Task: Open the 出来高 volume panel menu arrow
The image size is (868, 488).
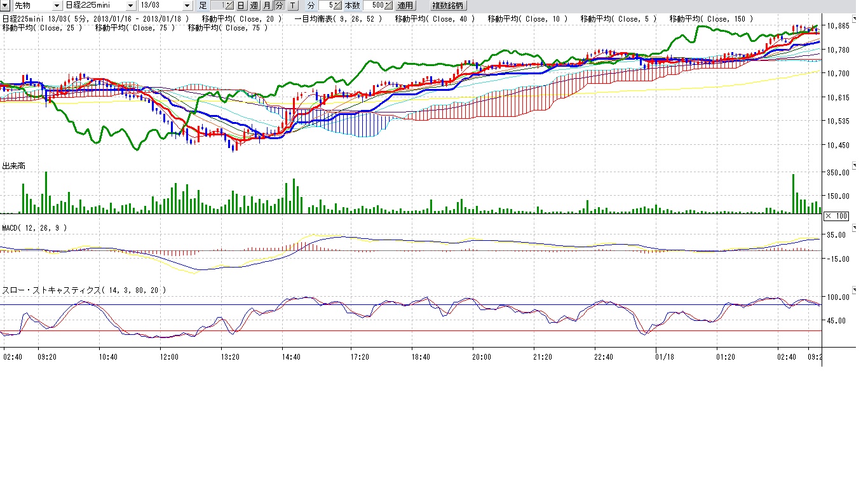Action: (x=854, y=166)
